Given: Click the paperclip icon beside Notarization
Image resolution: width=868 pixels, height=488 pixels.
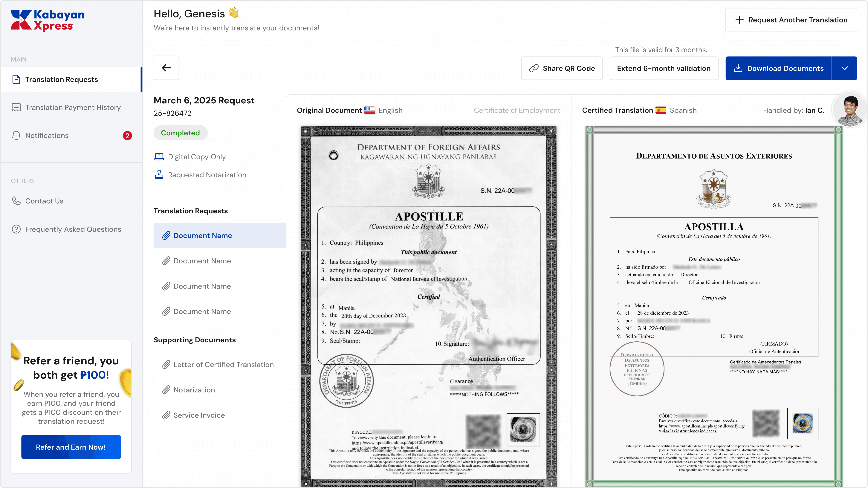Looking at the screenshot, I should click(x=166, y=390).
